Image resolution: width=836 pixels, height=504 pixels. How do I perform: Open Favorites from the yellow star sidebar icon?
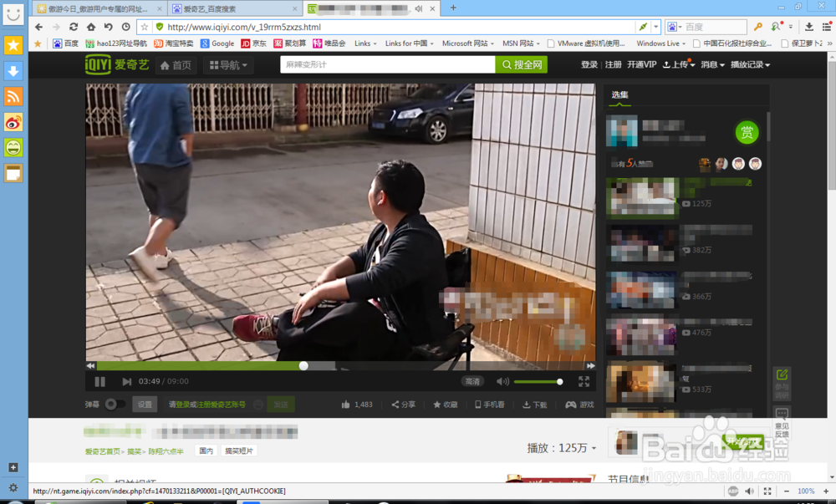[x=13, y=45]
